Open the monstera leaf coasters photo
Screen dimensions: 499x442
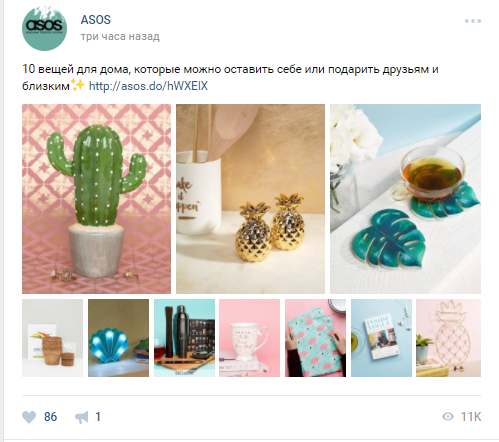(405, 199)
